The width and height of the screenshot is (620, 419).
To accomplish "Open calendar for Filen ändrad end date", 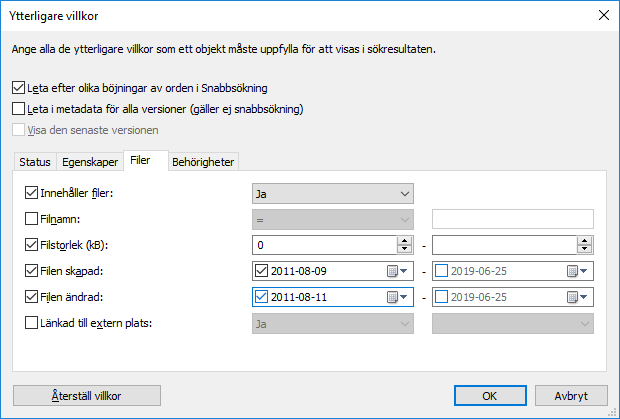I will 577,297.
